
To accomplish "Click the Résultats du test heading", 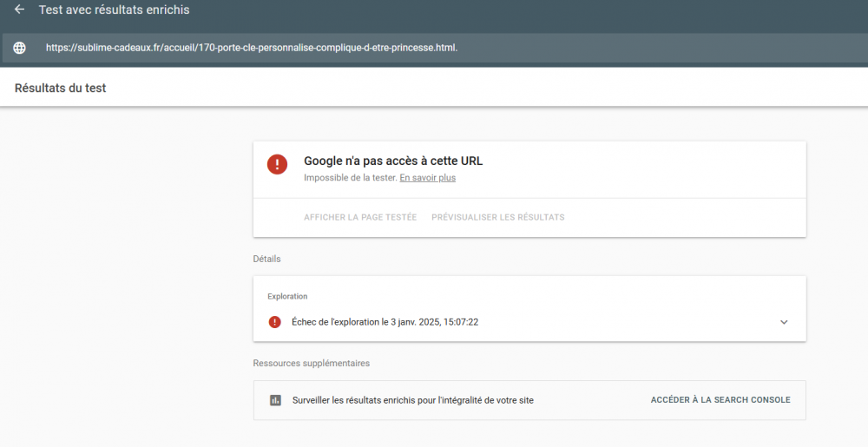I will pos(60,88).
